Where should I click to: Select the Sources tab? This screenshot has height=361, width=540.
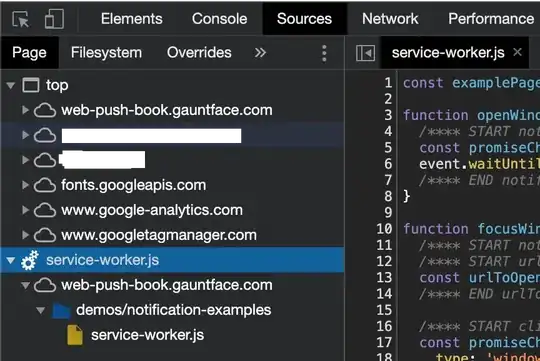[304, 19]
